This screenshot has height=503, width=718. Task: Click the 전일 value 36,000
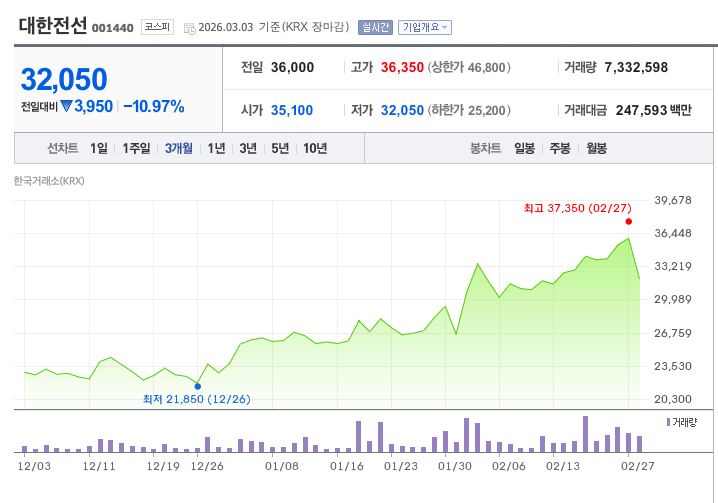pos(292,68)
